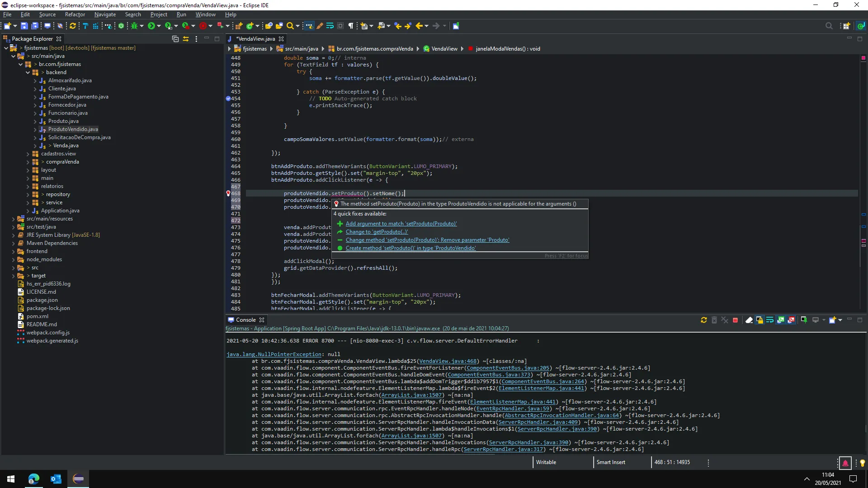Click the red notification bell in status bar
The height and width of the screenshot is (488, 868).
point(845,463)
